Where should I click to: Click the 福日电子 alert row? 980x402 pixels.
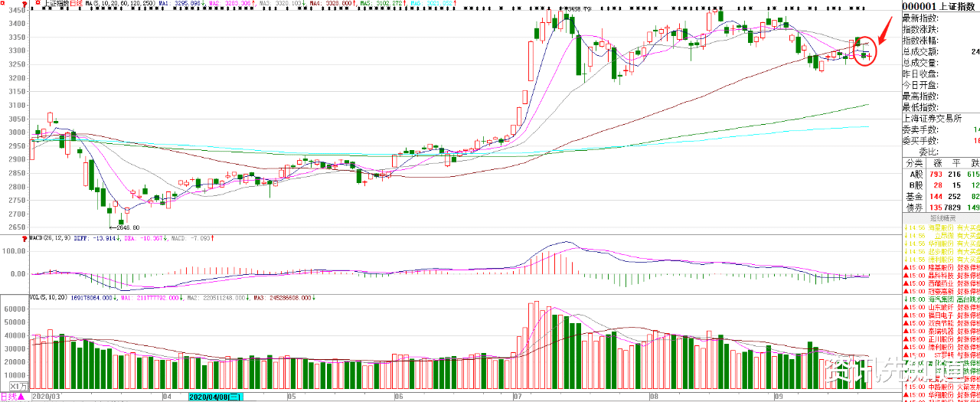[941, 315]
